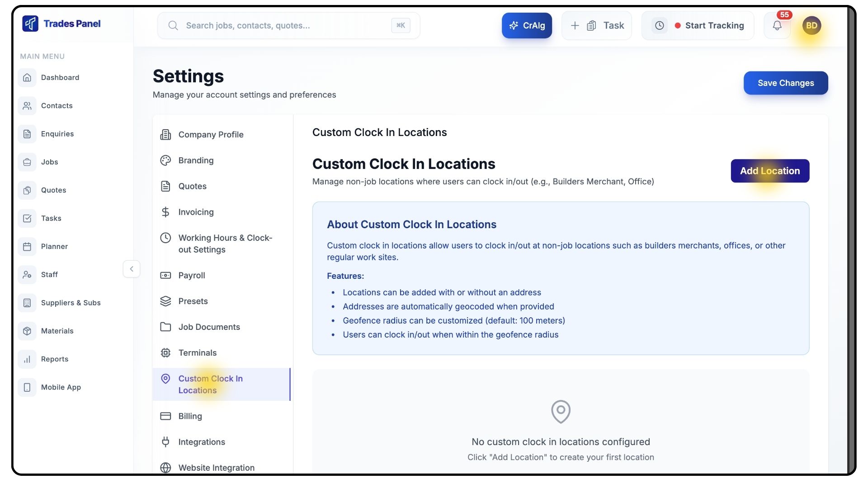The image size is (868, 488).
Task: Create a new Task from the top bar
Action: coord(597,26)
